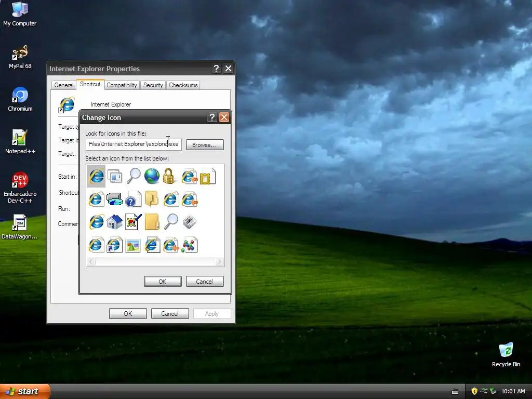Select the highlighted Internet Explorer logo icon
The image size is (532, 399).
click(96, 176)
